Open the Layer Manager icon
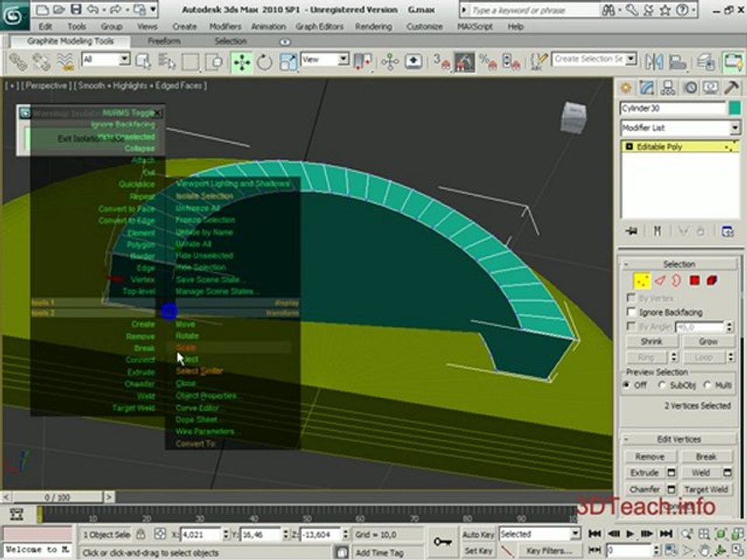The height and width of the screenshot is (560, 747). [705, 62]
